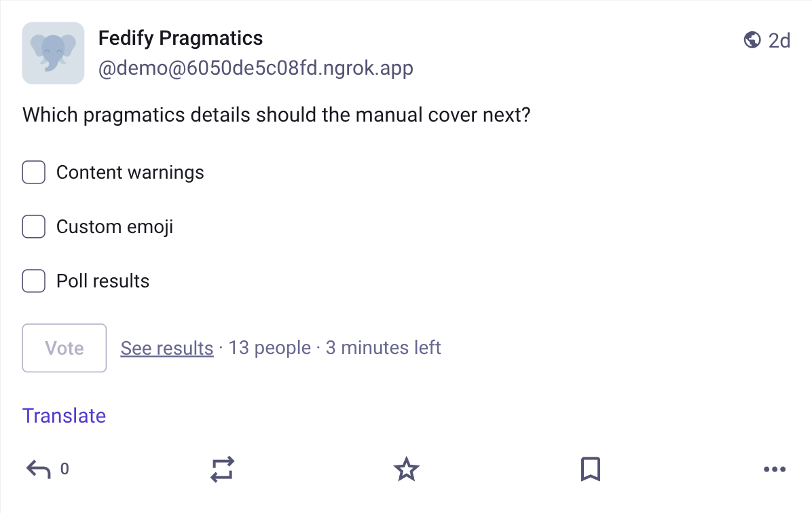The height and width of the screenshot is (513, 812).
Task: Expand the ellipsis dropdown for post actions
Action: 775,469
